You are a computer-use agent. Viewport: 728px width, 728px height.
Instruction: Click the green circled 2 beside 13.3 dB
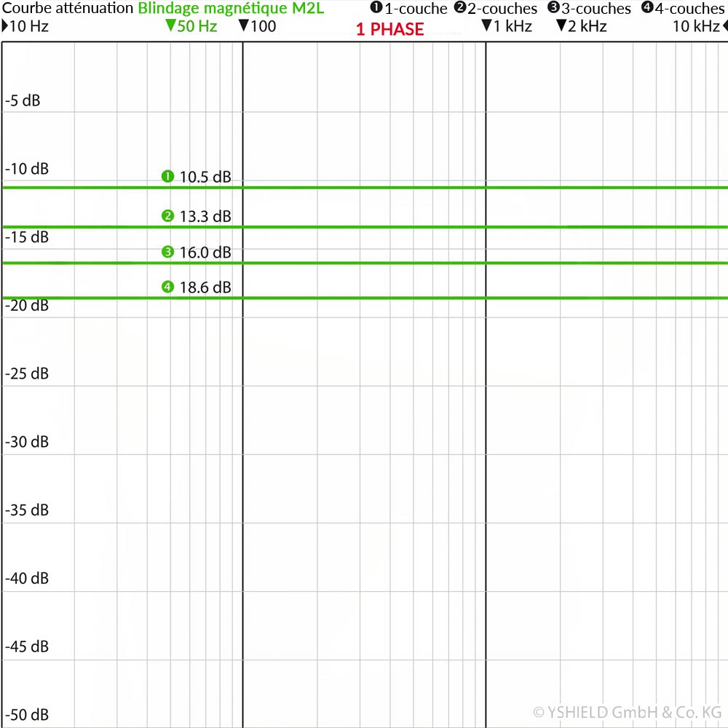[167, 216]
